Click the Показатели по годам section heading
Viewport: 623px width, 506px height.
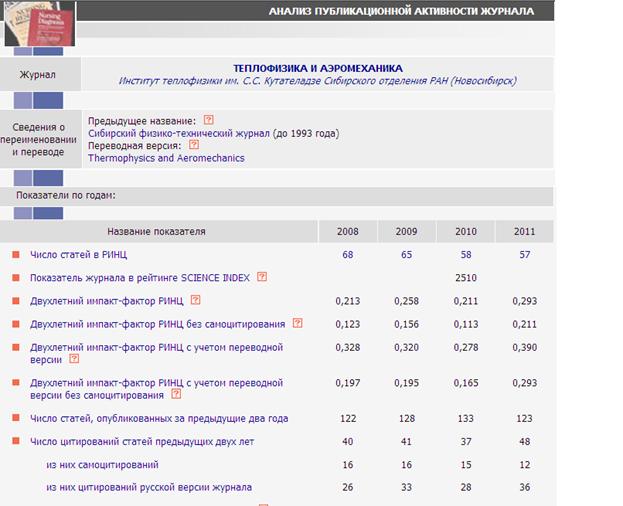coord(66,195)
